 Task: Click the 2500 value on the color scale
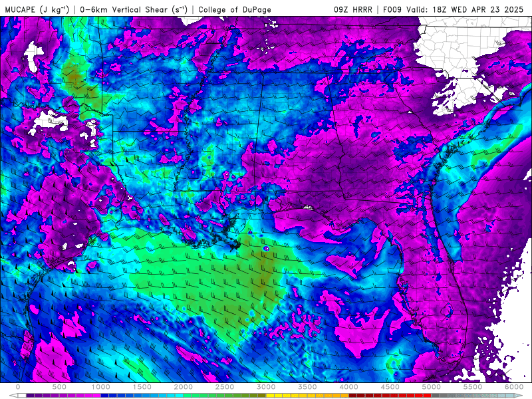[225, 387]
